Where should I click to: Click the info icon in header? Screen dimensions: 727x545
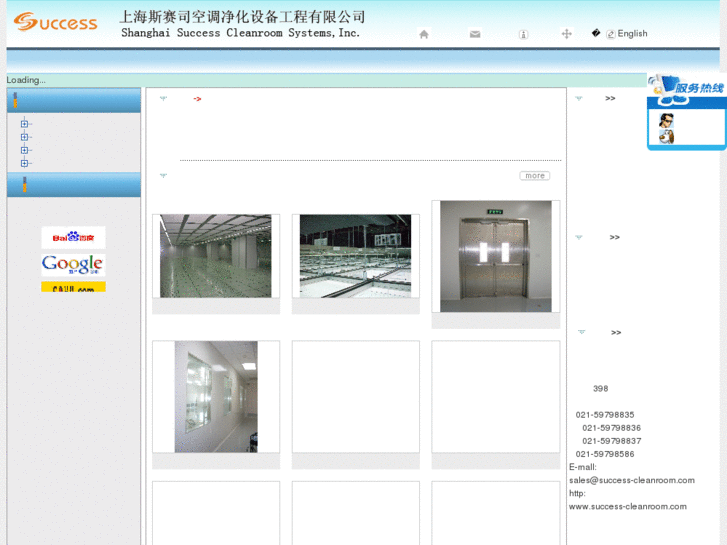click(523, 34)
